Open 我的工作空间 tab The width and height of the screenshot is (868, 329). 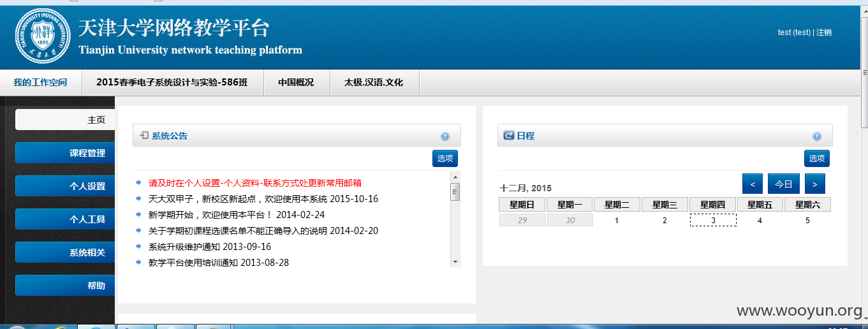[41, 82]
